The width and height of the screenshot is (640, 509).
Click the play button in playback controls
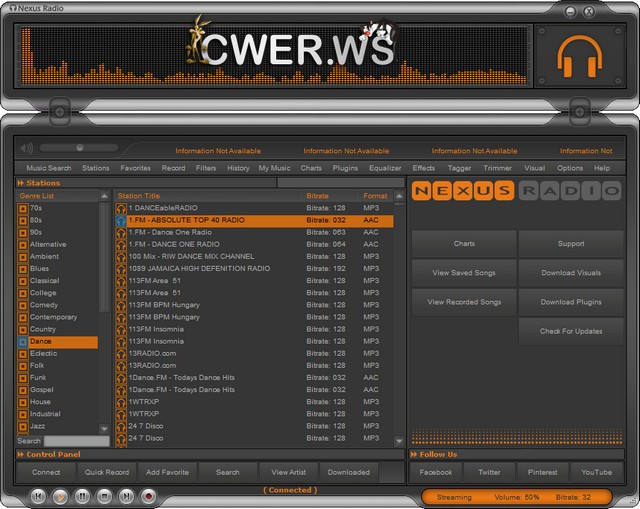[60, 495]
